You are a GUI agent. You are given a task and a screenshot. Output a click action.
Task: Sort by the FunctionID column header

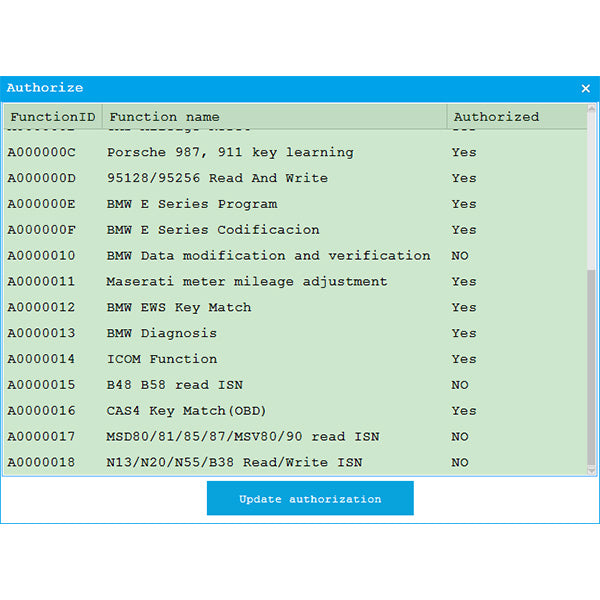(x=53, y=117)
